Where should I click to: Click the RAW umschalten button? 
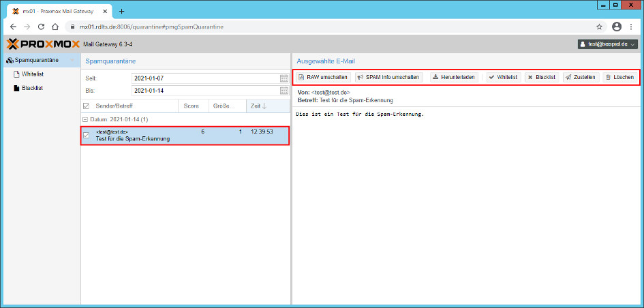[323, 77]
